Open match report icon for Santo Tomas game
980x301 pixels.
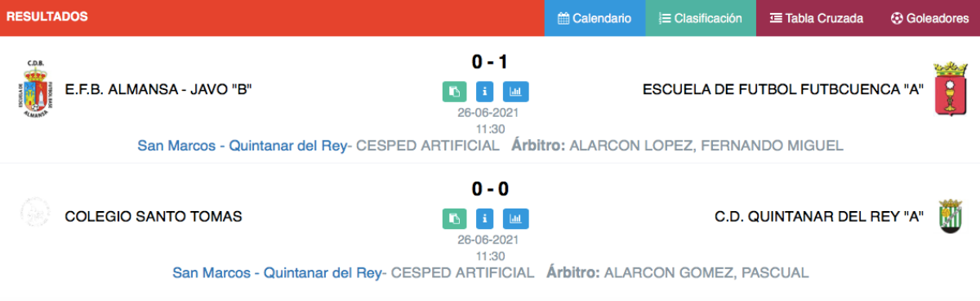454,218
